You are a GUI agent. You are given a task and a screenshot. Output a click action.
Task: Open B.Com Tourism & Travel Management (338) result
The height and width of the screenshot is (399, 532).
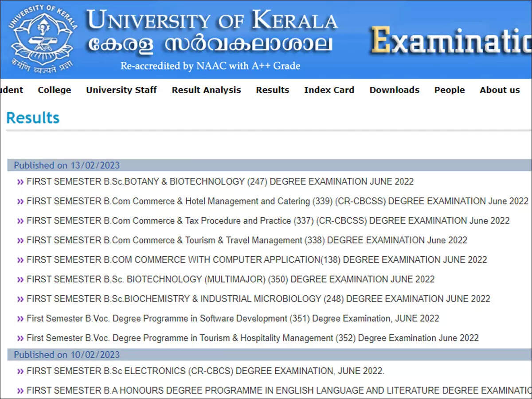(247, 240)
